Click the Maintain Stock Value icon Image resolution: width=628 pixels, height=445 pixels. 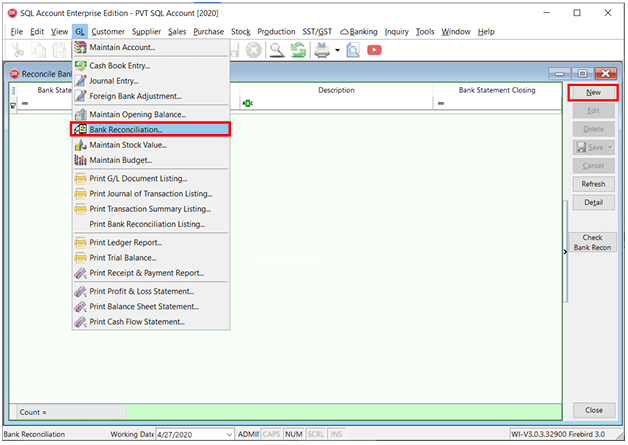coord(80,145)
